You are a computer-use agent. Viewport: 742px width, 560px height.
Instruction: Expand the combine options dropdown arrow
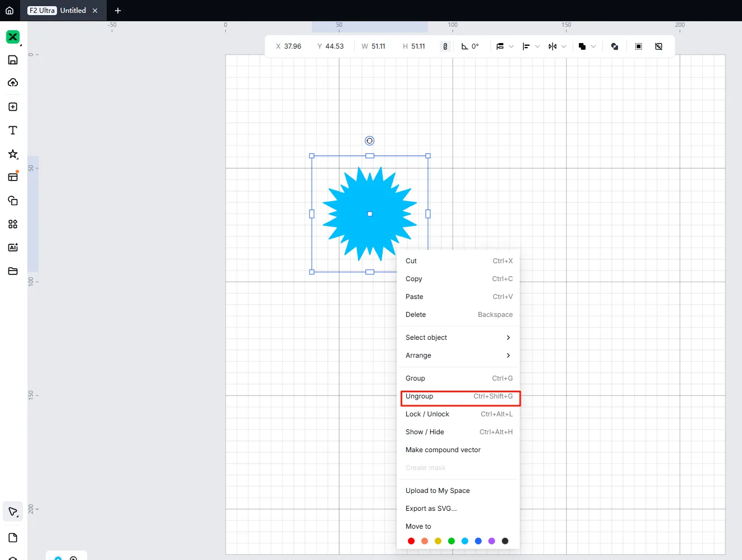(593, 46)
